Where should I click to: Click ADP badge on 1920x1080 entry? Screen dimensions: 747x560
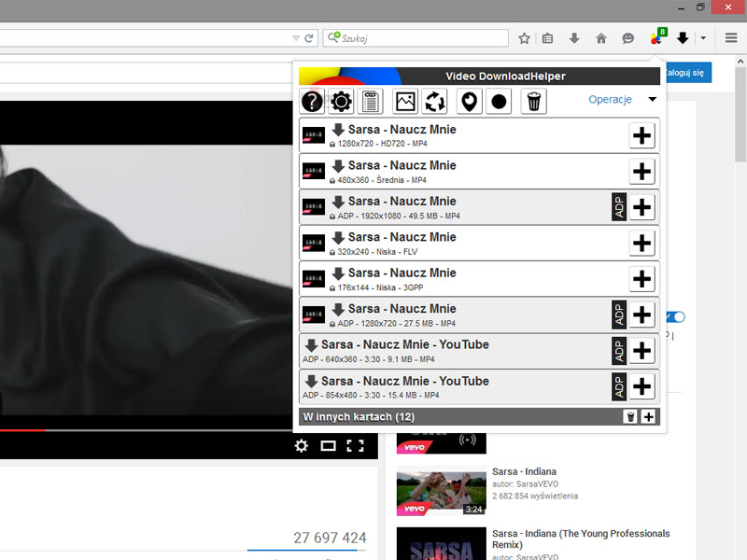tap(619, 207)
